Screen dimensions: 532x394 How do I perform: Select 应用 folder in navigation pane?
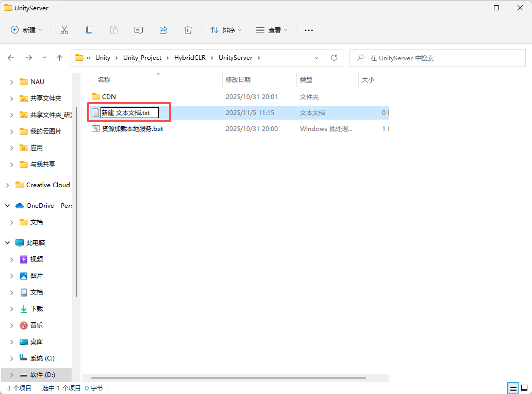tap(36, 148)
